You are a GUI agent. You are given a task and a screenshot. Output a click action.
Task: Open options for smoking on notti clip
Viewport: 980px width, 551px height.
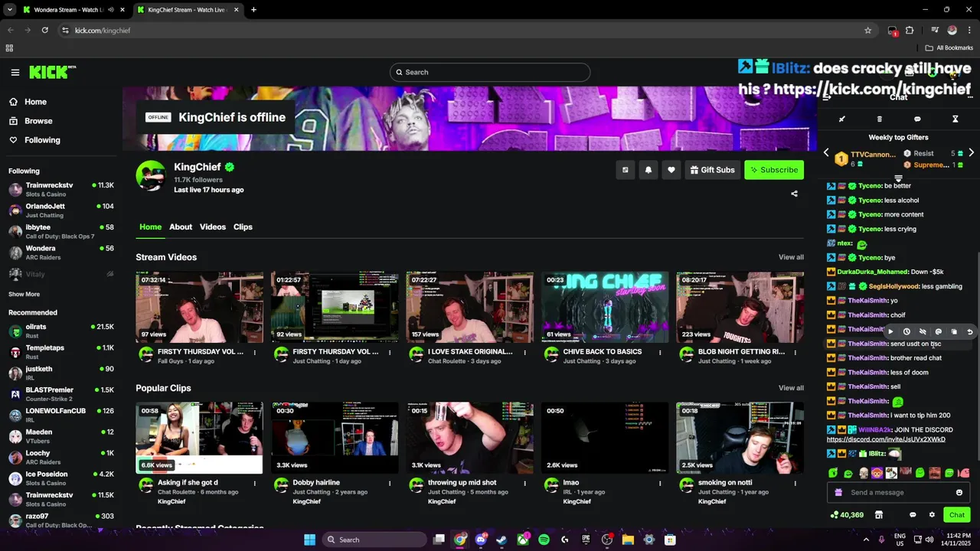795,484
